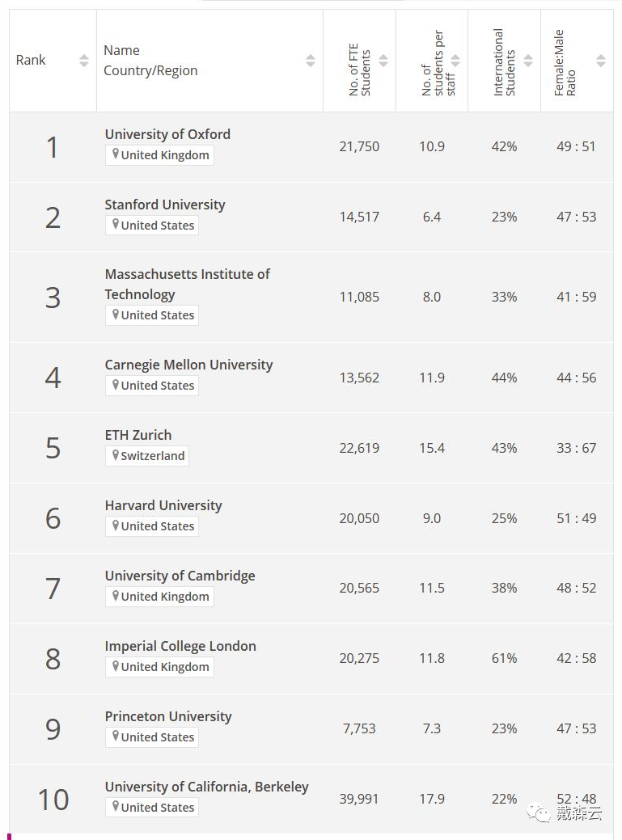Sort by Female:Male Ratio arrows
The height and width of the screenshot is (840, 622).
(x=601, y=61)
